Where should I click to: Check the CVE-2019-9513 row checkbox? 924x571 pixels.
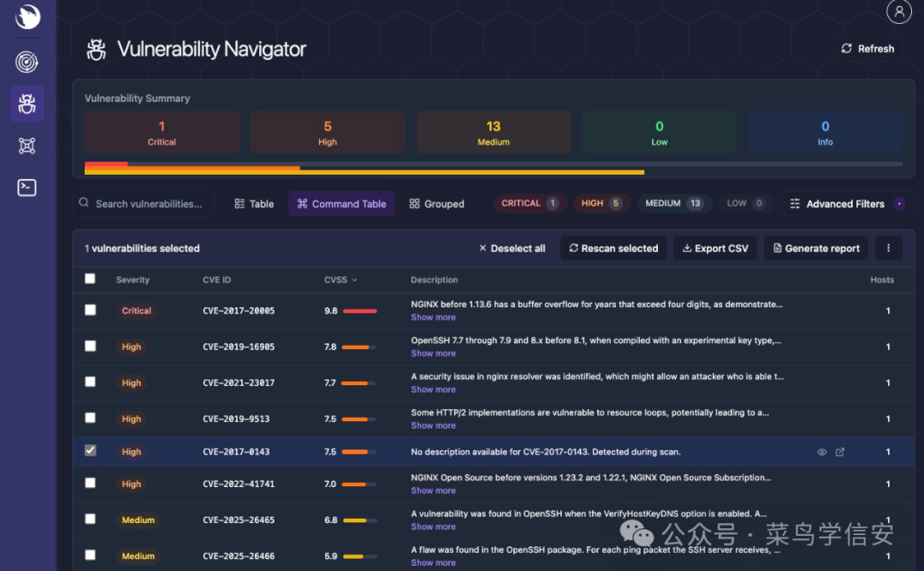(90, 418)
